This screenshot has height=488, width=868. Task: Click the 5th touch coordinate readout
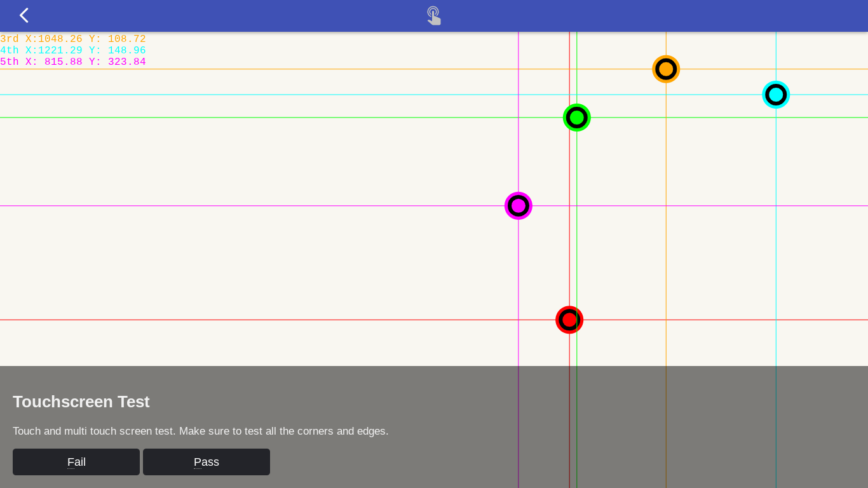(x=73, y=62)
